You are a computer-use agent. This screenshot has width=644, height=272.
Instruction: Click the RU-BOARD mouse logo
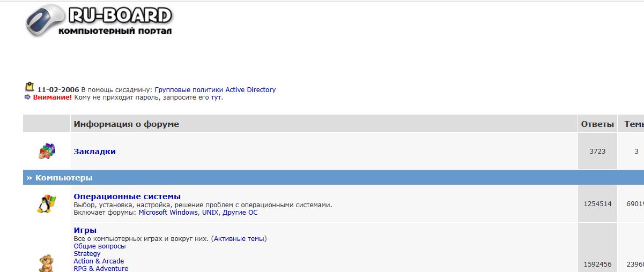(99, 21)
